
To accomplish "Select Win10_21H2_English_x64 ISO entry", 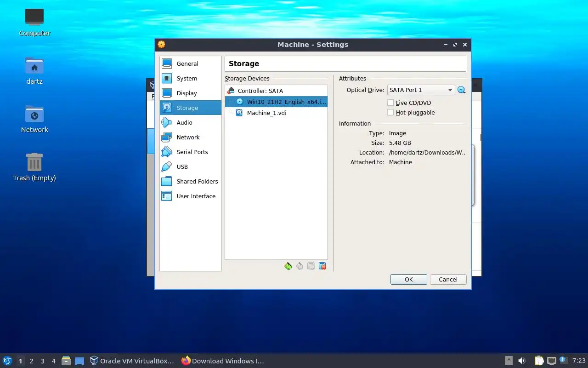I will click(276, 102).
